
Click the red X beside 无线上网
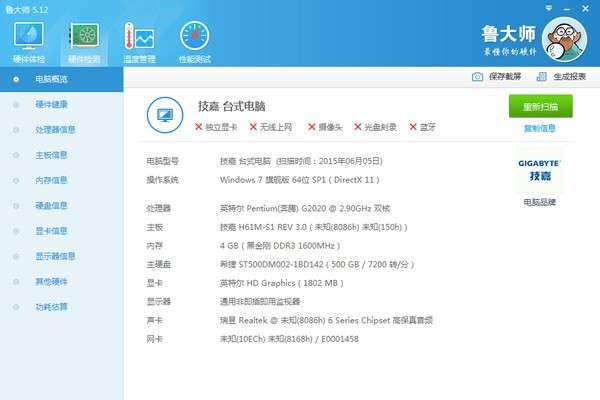click(253, 127)
